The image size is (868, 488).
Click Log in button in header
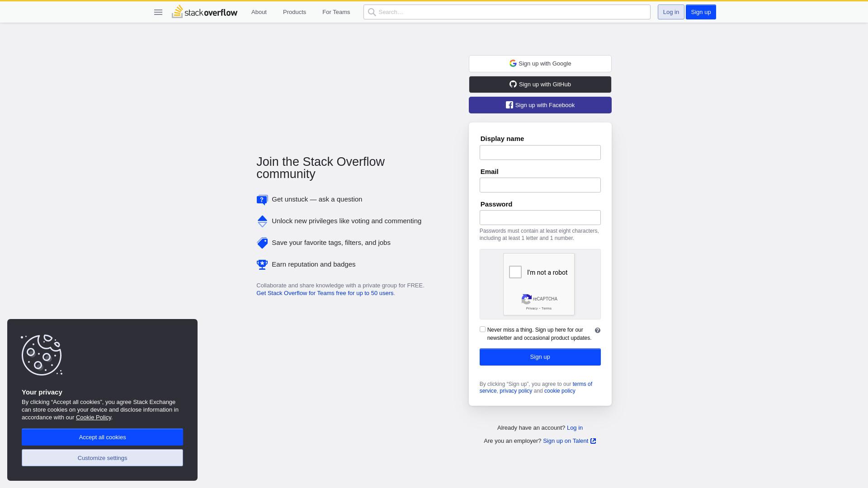tap(671, 12)
